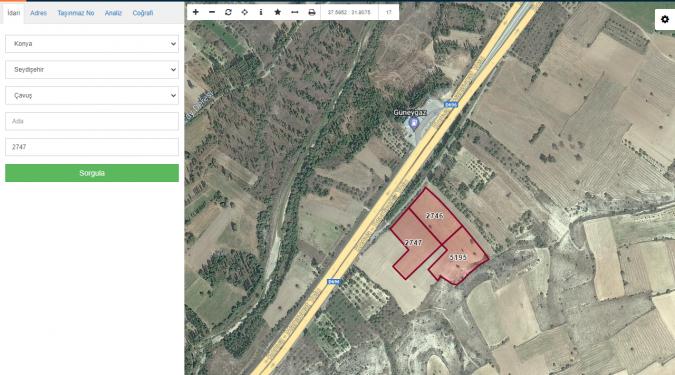
Task: Open the Konya province dropdown
Action: (92, 44)
